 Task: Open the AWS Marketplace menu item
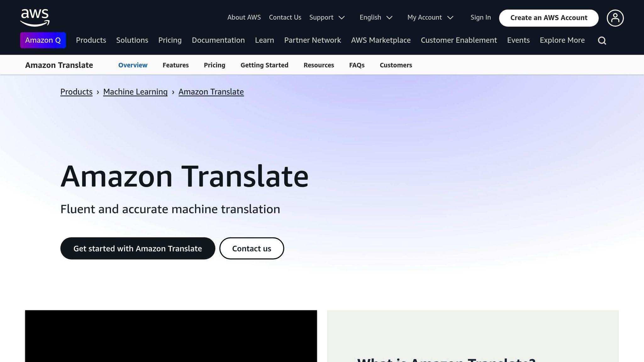click(381, 40)
